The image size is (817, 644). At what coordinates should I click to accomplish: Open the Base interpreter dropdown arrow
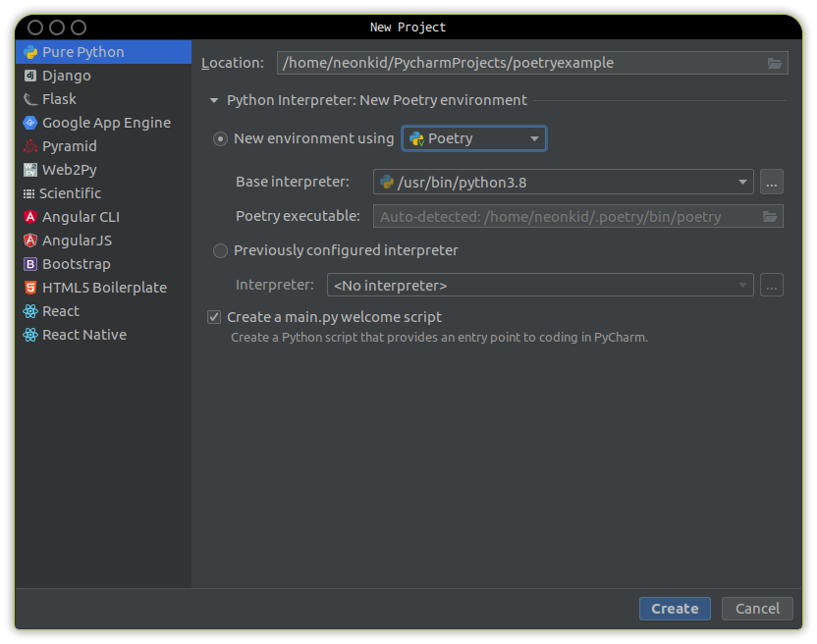pos(742,182)
